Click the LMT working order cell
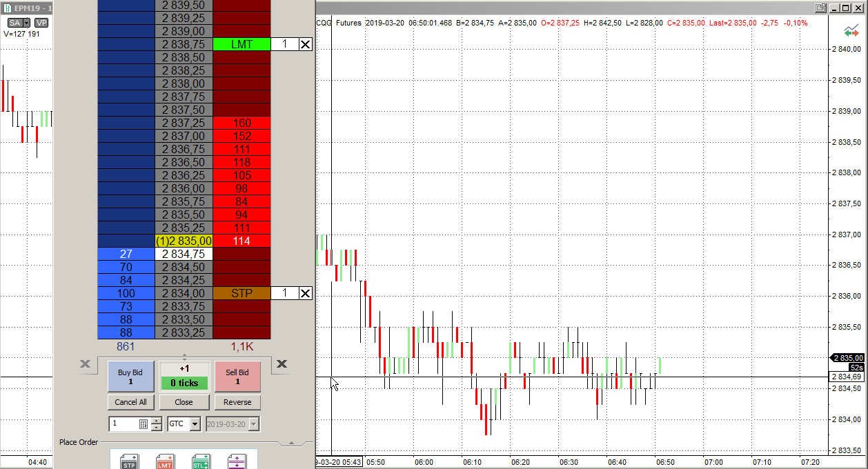The image size is (868, 469). point(241,44)
